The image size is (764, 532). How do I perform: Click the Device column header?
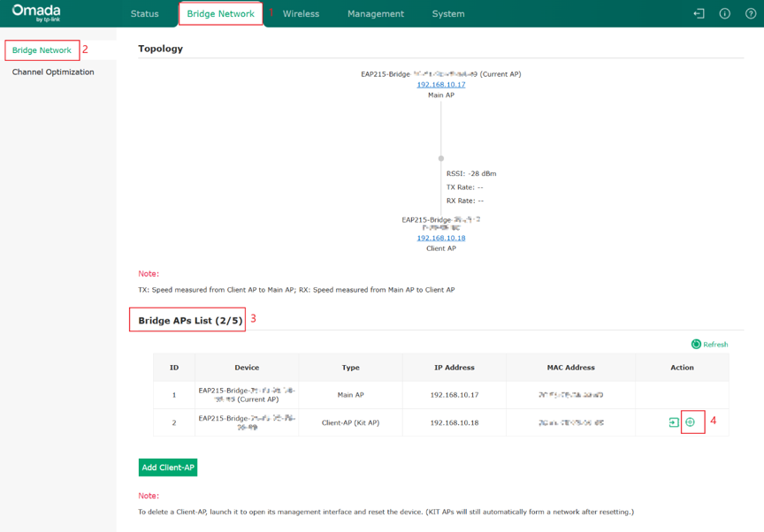click(x=247, y=368)
